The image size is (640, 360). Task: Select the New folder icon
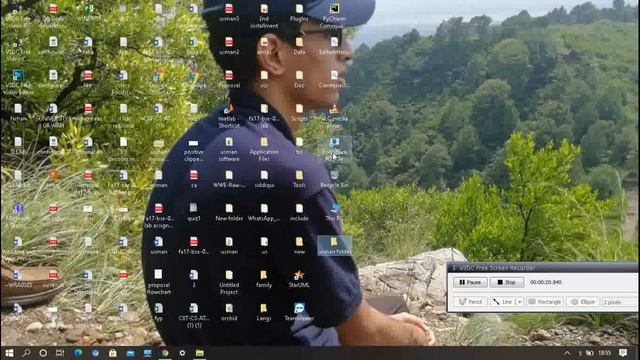229,213
